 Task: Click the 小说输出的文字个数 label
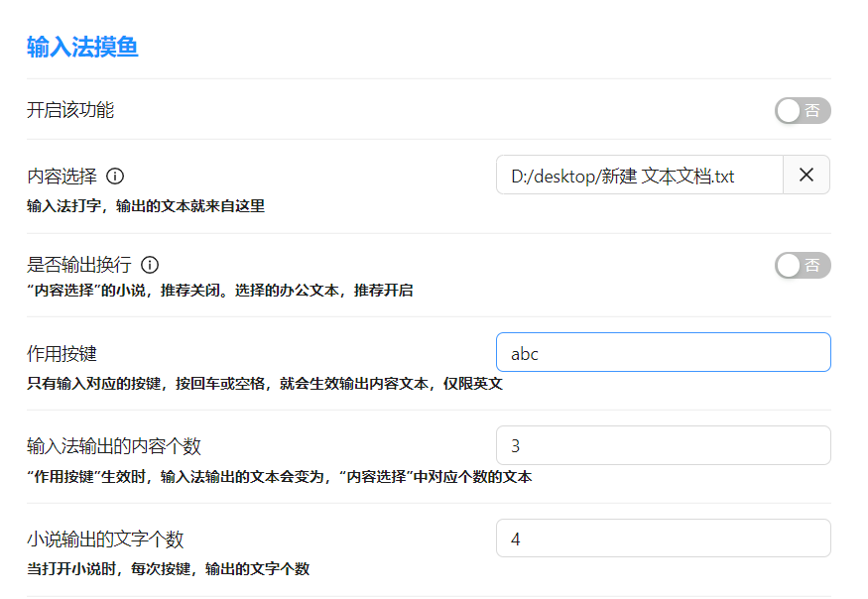105,539
